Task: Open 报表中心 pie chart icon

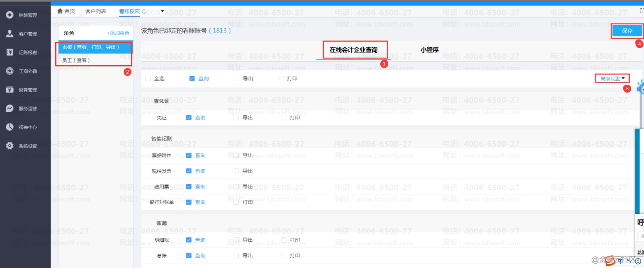Action: coord(10,127)
